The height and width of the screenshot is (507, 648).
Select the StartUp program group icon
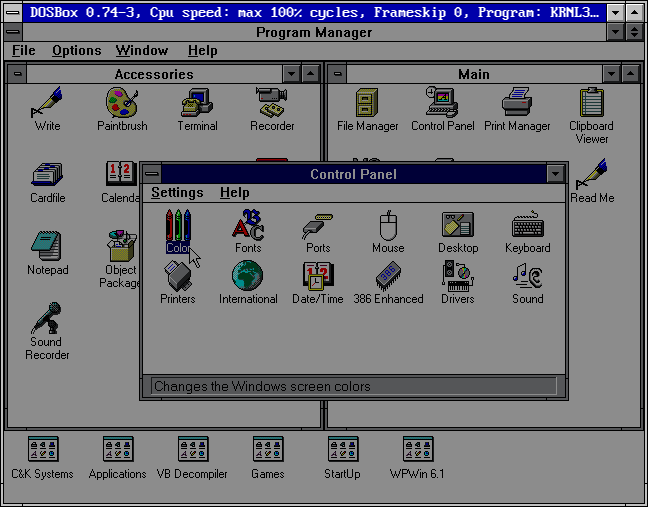(x=343, y=457)
